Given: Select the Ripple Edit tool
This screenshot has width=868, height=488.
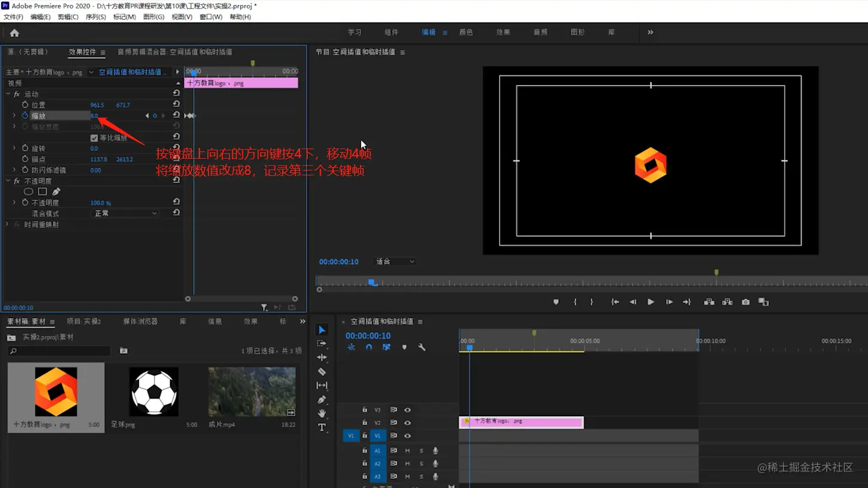Looking at the screenshot, I should pos(322,357).
